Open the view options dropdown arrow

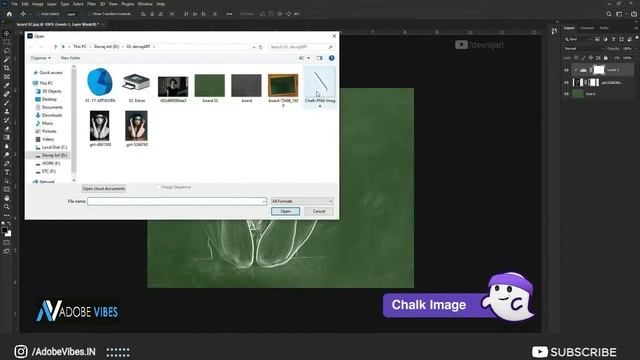click(x=309, y=58)
